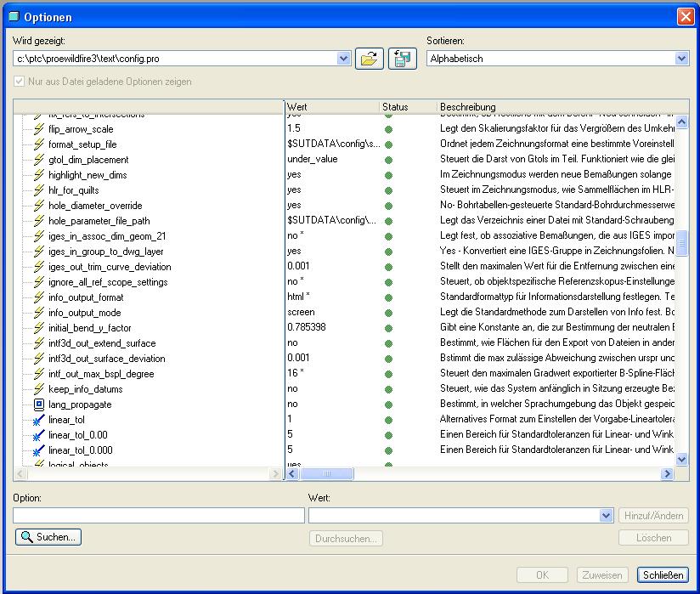Click the Suchen... button

click(x=48, y=537)
